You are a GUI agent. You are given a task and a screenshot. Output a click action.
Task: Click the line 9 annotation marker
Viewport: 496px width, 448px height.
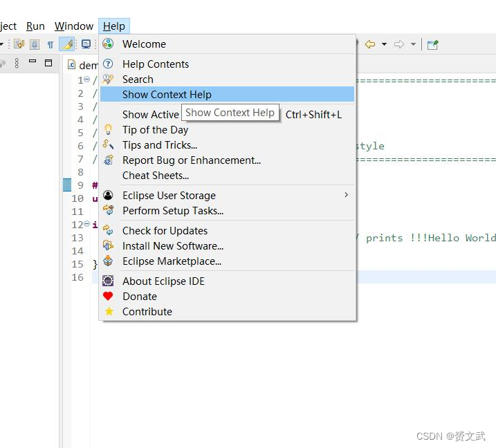tap(67, 185)
